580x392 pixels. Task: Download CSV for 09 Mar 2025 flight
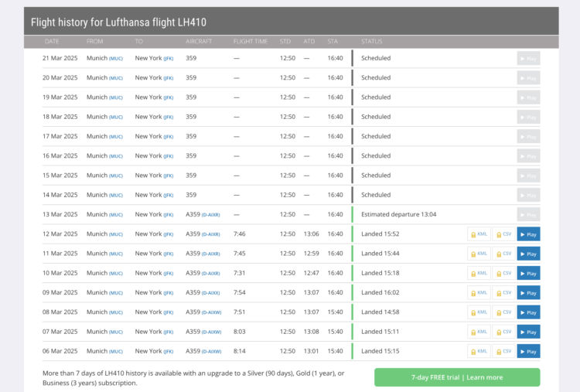(x=503, y=293)
